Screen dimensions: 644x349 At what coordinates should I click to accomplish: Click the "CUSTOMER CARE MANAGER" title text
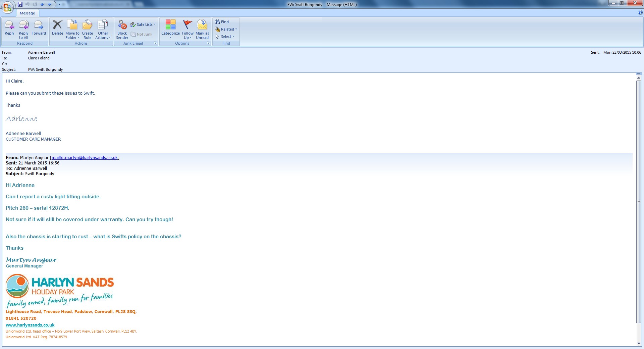click(33, 139)
